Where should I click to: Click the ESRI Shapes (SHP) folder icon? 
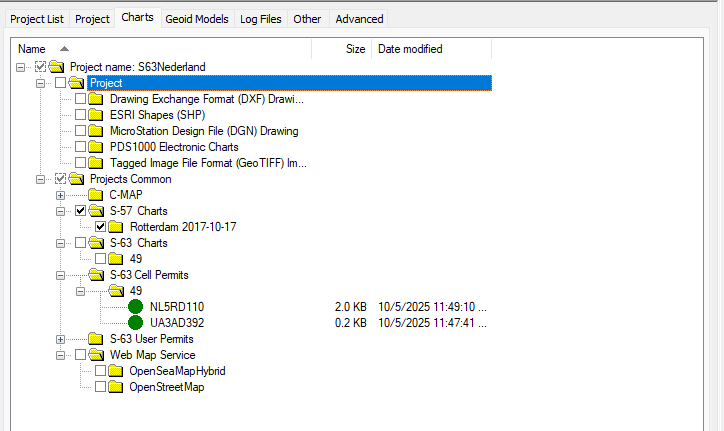(97, 115)
